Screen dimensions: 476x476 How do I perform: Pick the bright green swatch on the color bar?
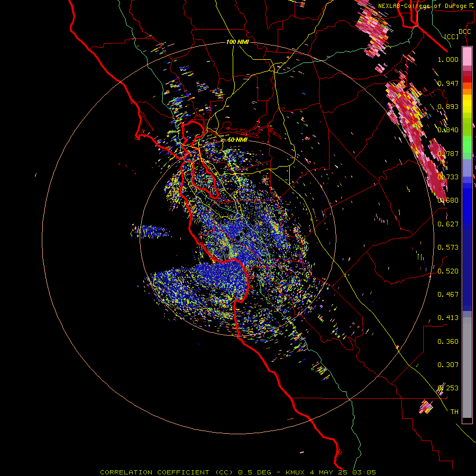tap(467, 144)
